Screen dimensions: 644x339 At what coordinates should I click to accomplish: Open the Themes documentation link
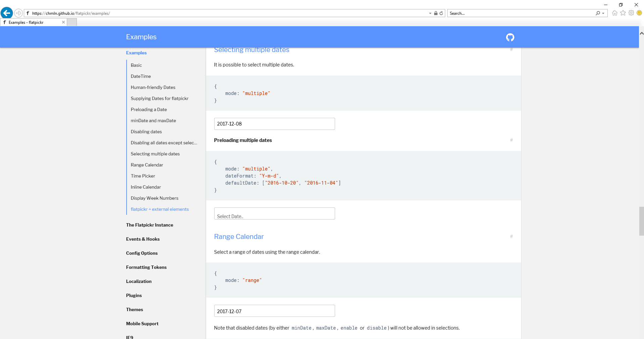tap(134, 309)
